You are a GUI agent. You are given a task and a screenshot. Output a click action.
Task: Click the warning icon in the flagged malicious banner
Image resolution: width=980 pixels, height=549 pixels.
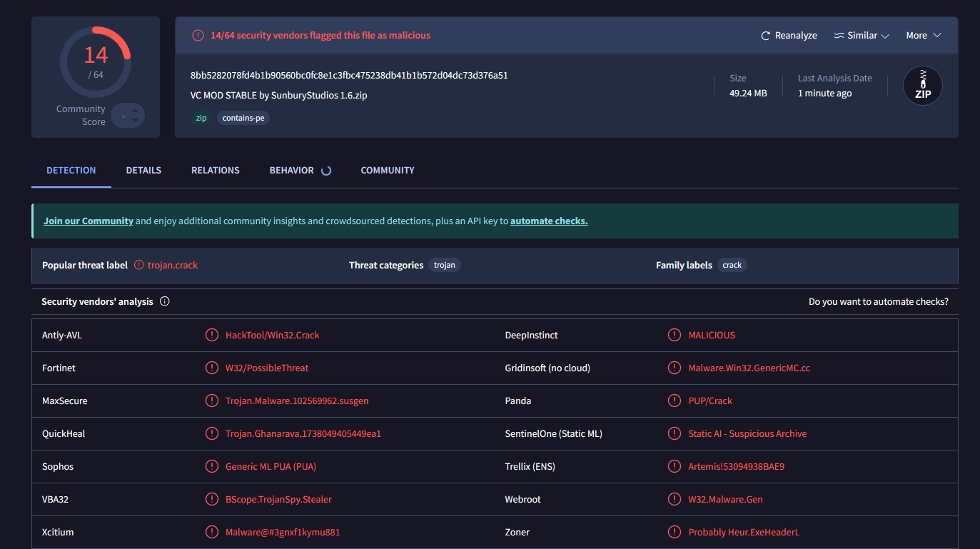pos(198,35)
